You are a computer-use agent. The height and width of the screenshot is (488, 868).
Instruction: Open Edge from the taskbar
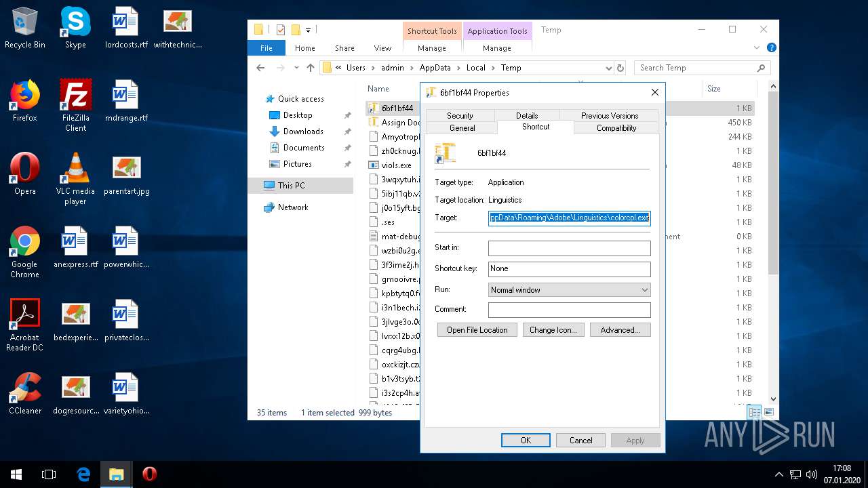point(83,474)
